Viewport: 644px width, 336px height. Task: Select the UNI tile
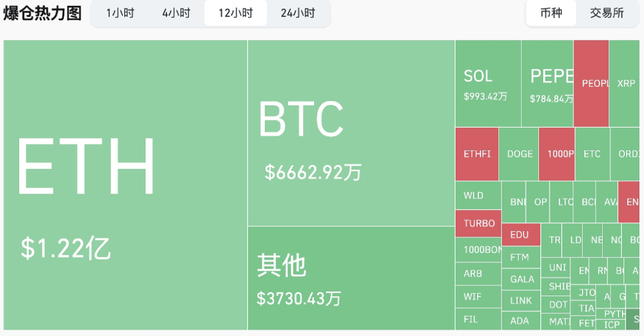555,268
